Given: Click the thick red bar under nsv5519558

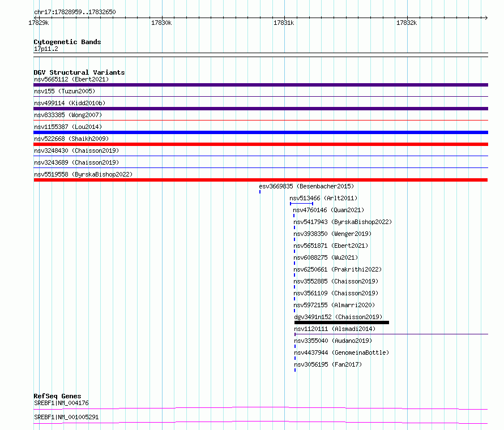Looking at the screenshot, I should [x=260, y=180].
